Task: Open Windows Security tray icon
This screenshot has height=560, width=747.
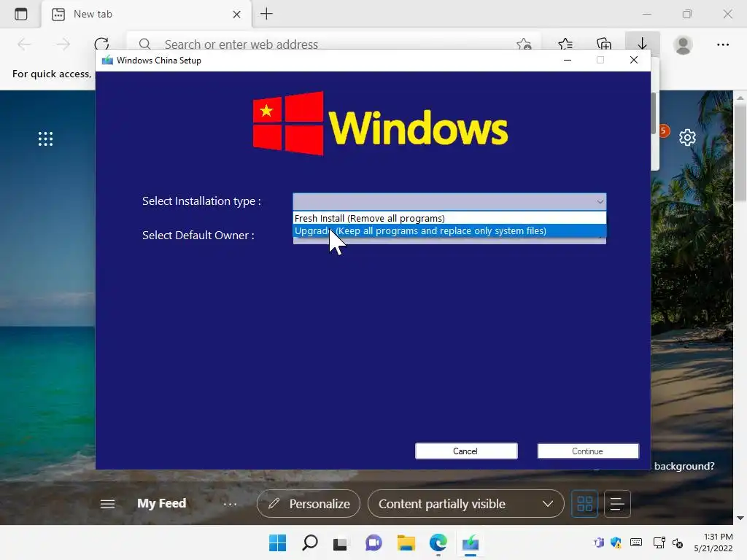Action: [x=616, y=542]
